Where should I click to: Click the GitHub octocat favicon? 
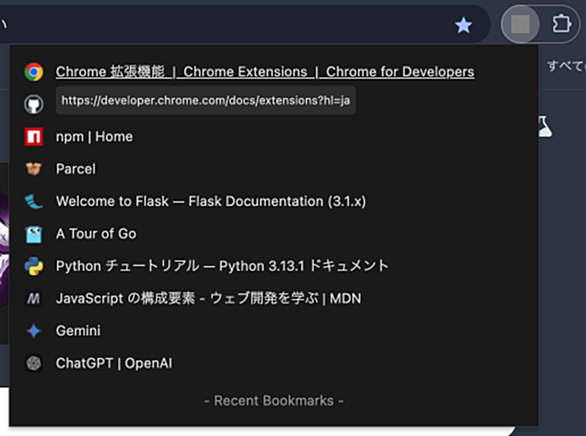coord(34,104)
